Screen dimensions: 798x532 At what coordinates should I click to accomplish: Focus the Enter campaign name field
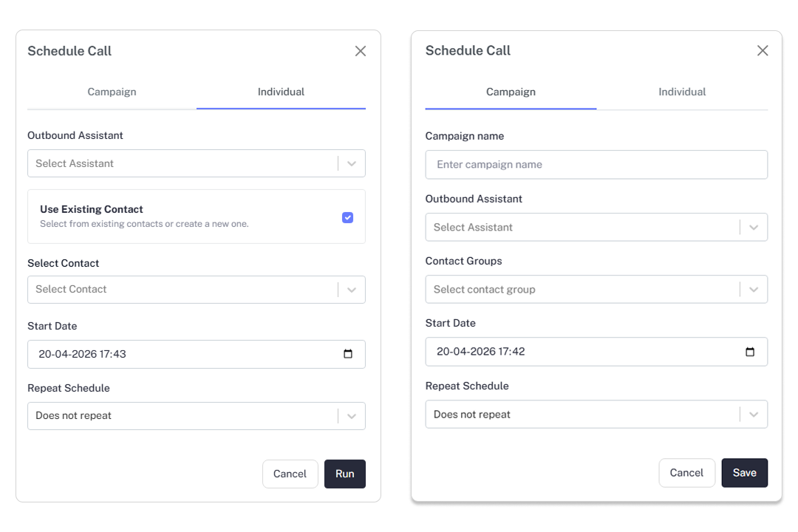[x=596, y=165]
